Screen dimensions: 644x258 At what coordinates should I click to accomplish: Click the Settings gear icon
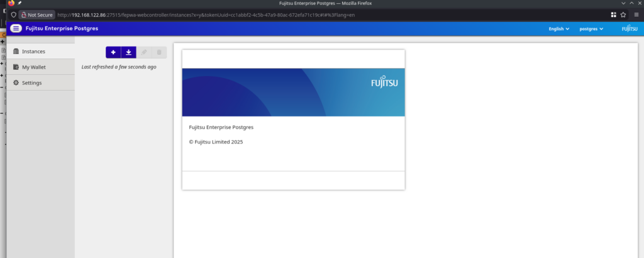pos(16,83)
